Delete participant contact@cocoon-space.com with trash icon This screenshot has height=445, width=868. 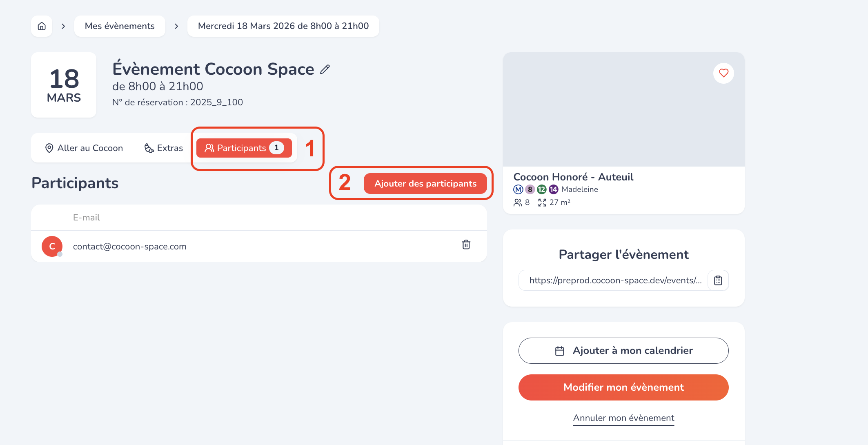tap(466, 245)
